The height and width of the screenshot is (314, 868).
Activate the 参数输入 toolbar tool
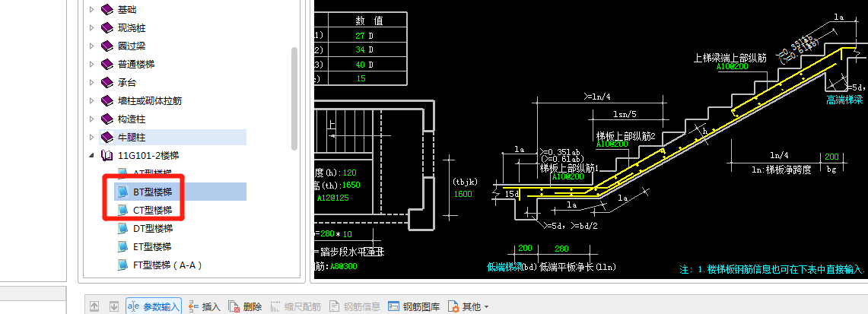[154, 306]
